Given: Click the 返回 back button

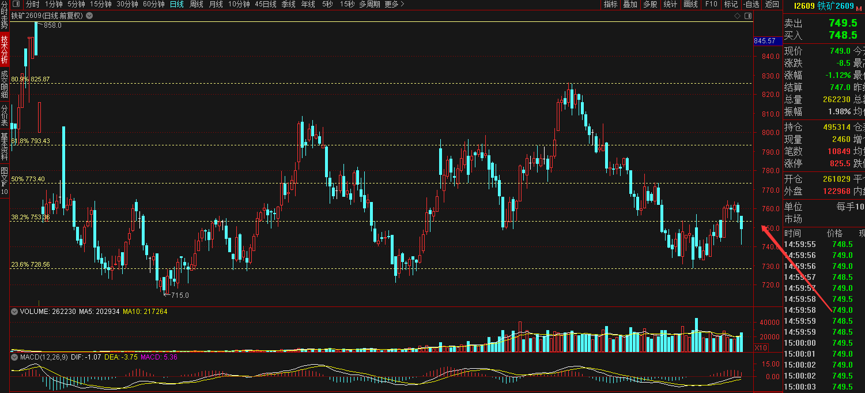Looking at the screenshot, I should 771,4.
